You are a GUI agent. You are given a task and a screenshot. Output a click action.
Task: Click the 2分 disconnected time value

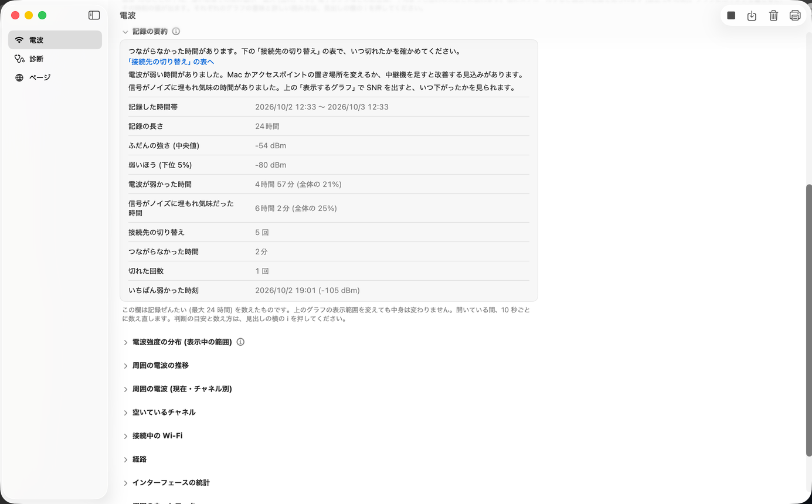point(261,252)
